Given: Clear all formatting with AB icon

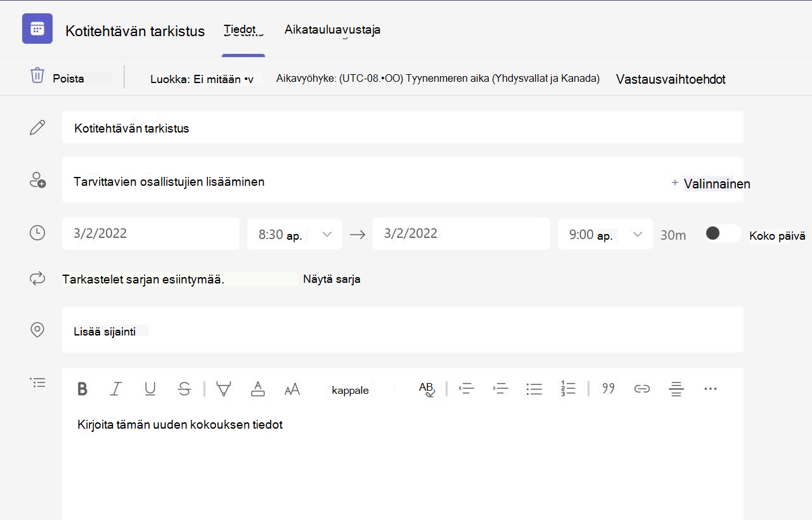Looking at the screenshot, I should [x=427, y=389].
